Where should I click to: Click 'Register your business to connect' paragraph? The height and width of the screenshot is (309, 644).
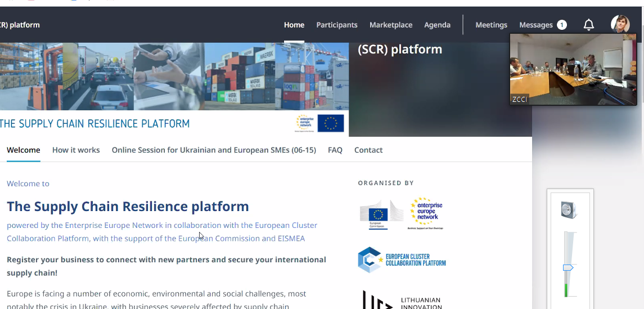coord(166,266)
